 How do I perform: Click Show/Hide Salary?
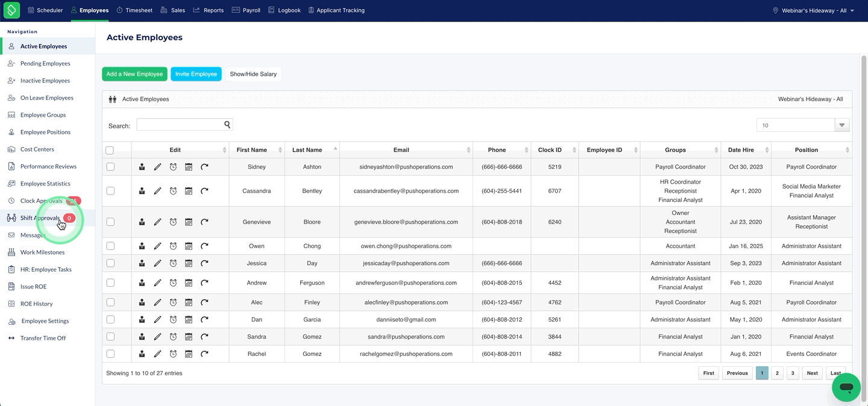(253, 74)
